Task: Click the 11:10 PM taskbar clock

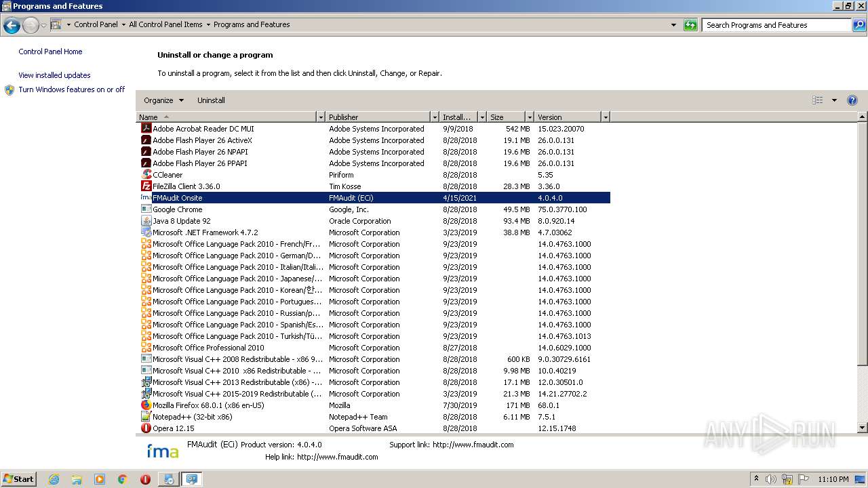Action: click(x=833, y=479)
